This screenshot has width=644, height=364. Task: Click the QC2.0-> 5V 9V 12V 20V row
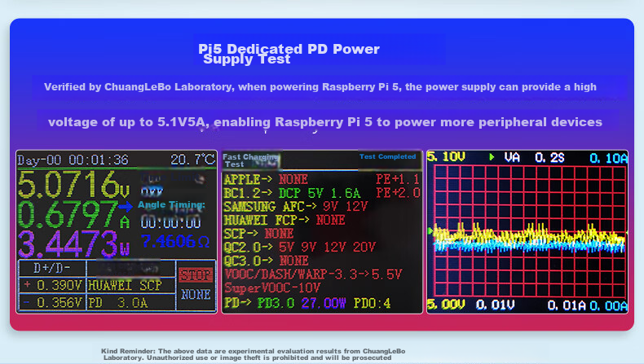click(x=300, y=247)
